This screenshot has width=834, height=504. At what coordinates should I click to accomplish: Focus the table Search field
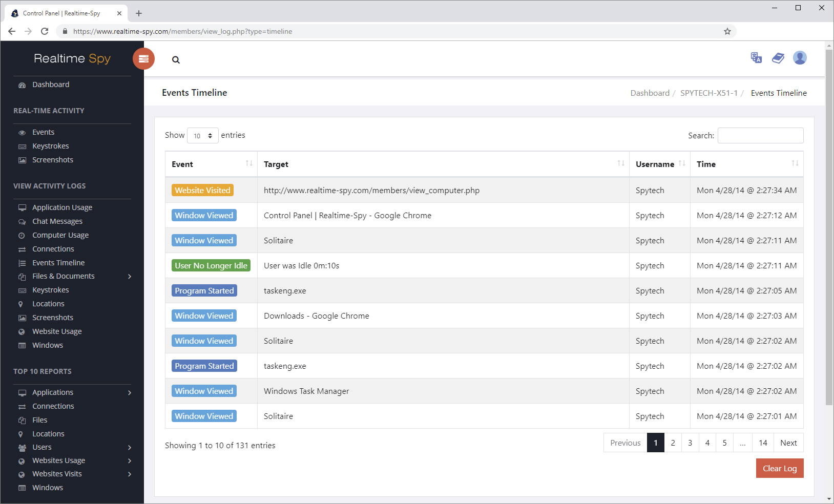tap(760, 136)
